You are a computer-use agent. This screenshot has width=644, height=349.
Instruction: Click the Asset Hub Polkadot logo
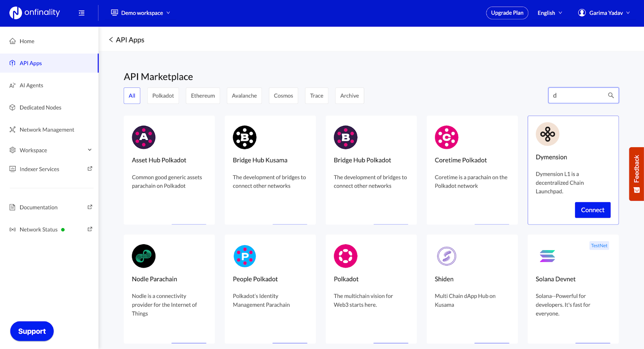tap(144, 137)
